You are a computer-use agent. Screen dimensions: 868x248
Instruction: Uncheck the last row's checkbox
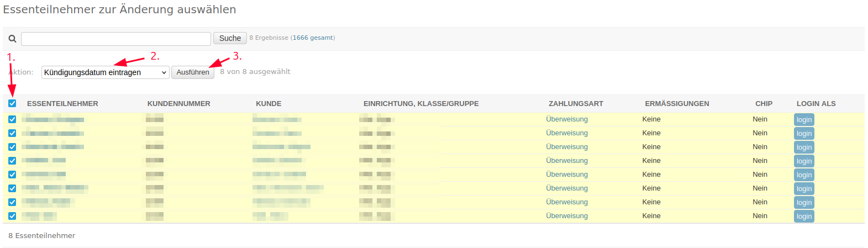12,216
